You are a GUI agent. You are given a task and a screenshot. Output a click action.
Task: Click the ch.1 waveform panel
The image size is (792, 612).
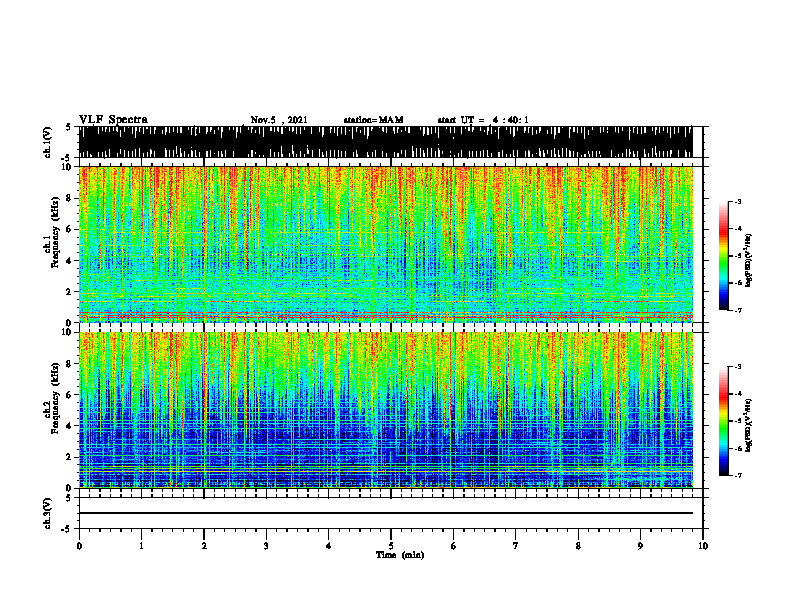click(x=385, y=142)
